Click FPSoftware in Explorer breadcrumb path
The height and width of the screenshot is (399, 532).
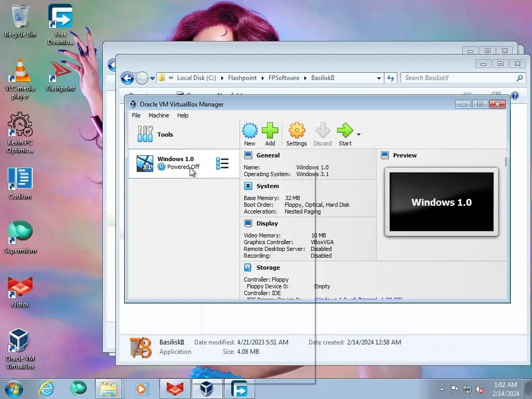[x=284, y=78]
